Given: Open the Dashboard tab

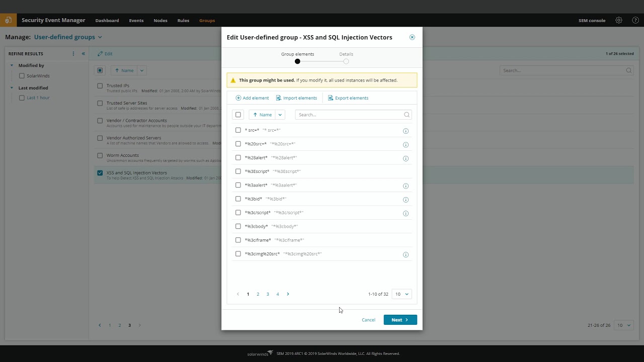Looking at the screenshot, I should point(107,21).
